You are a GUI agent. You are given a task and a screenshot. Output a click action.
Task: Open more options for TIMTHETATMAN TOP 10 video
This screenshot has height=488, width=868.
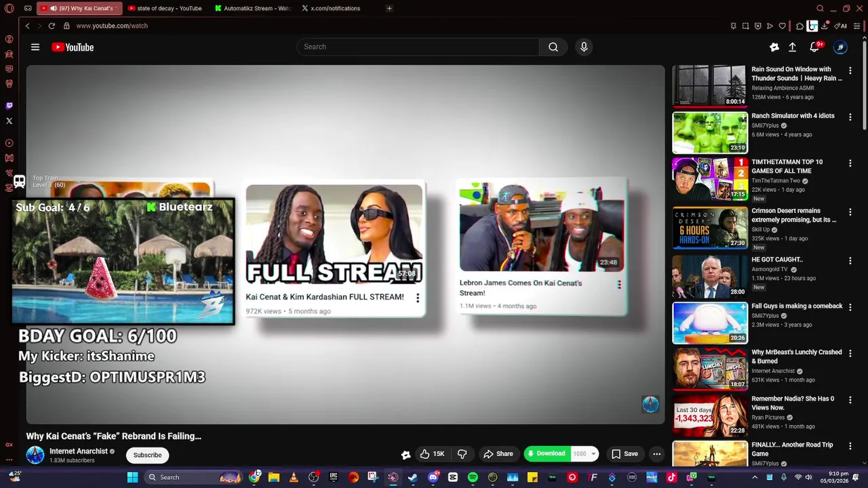(x=850, y=163)
